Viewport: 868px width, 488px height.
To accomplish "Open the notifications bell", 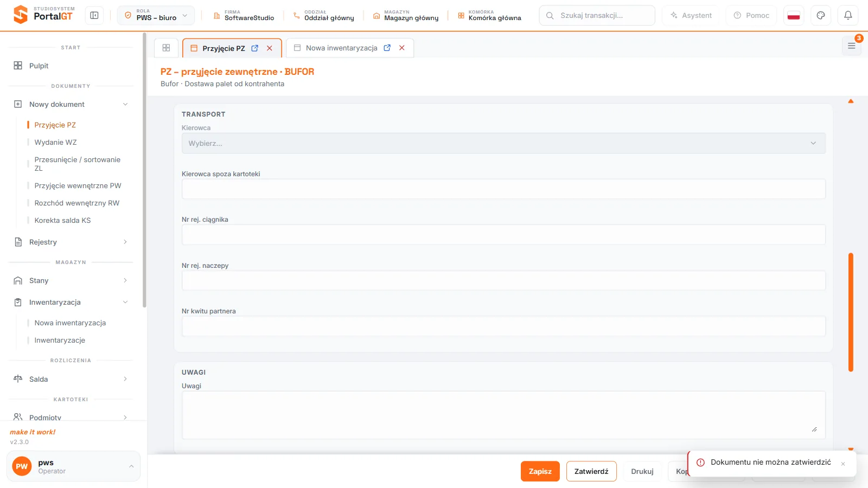I will coord(848,15).
